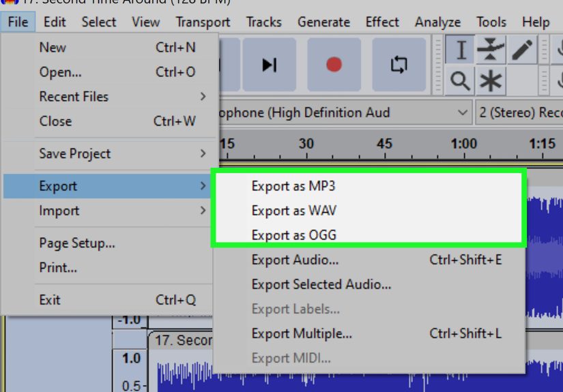Select the Envelope tool
563x392 pixels.
click(x=491, y=50)
